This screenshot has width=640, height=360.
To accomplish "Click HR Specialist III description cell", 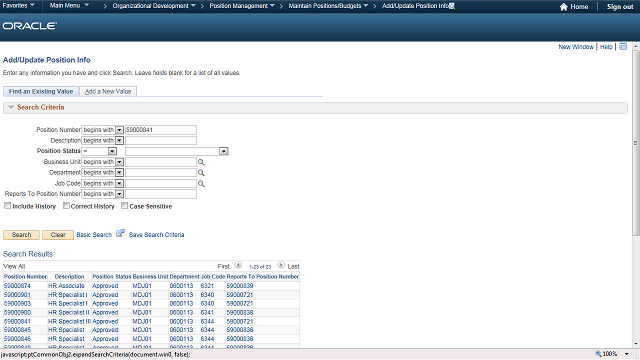I will pos(69,322).
